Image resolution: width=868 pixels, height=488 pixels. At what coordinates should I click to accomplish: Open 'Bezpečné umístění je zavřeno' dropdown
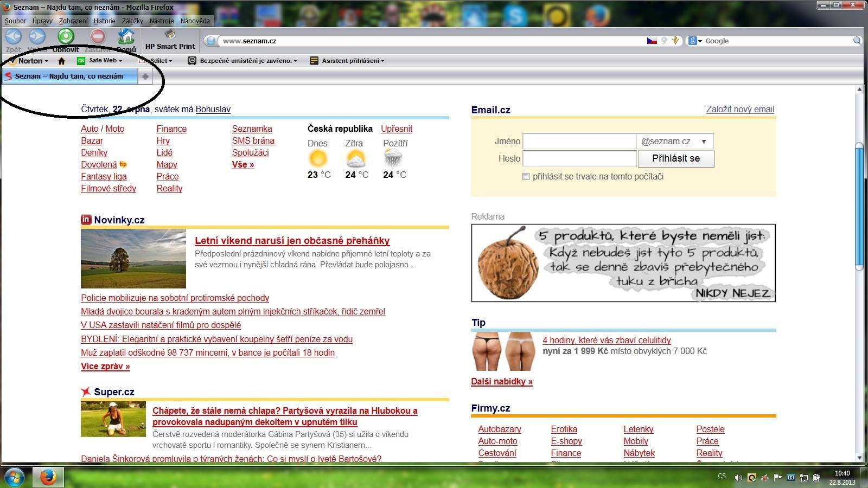click(295, 61)
